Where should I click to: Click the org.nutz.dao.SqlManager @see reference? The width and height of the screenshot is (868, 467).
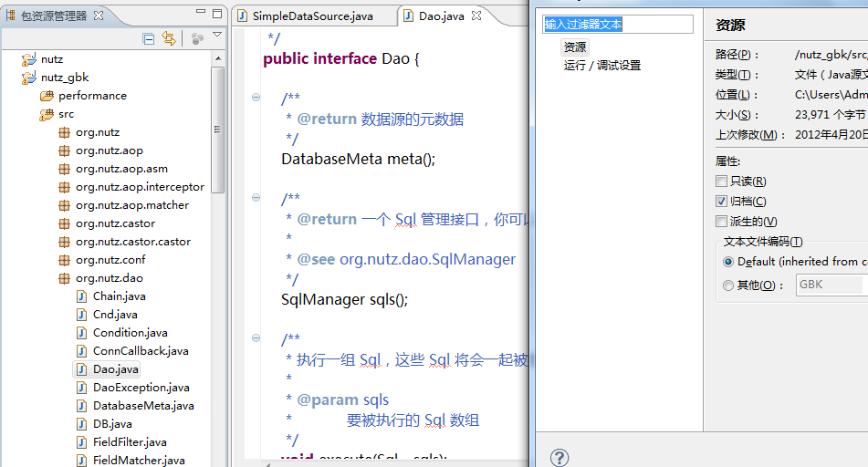(427, 260)
